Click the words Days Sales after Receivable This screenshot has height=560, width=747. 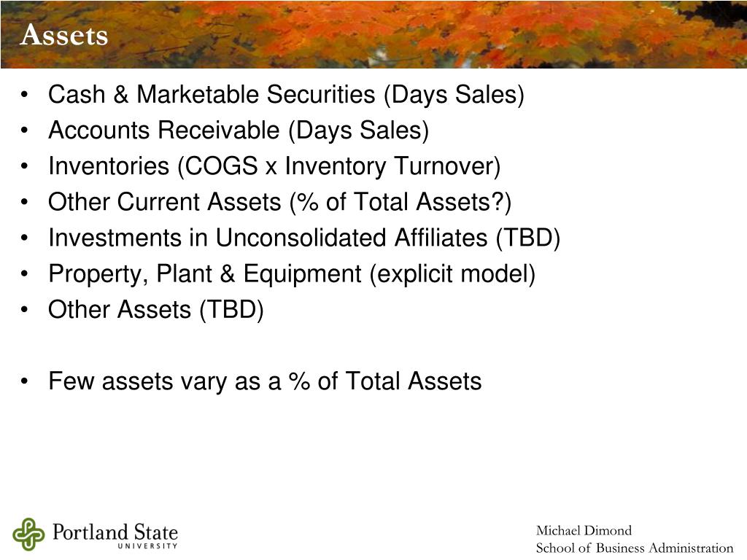359,130
